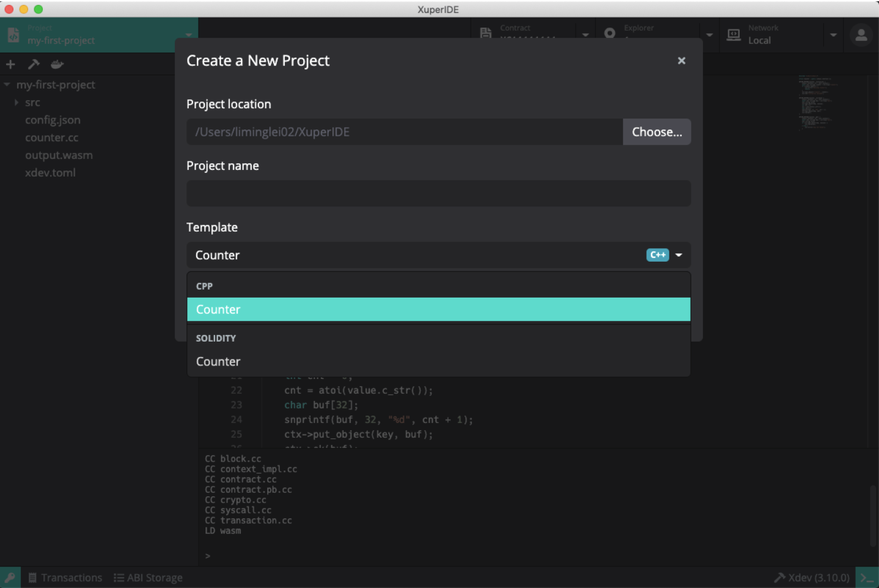Expand the src folder
This screenshot has height=588, width=879.
point(17,102)
